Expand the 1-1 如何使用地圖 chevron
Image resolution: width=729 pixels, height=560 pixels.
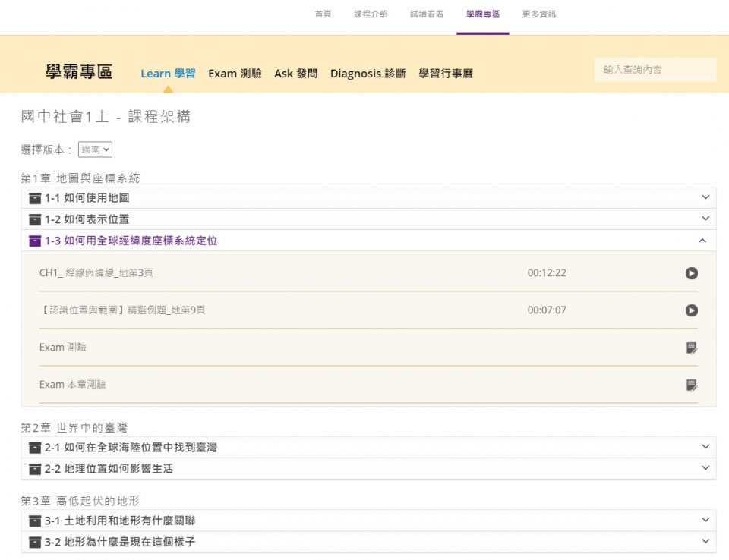[705, 197]
